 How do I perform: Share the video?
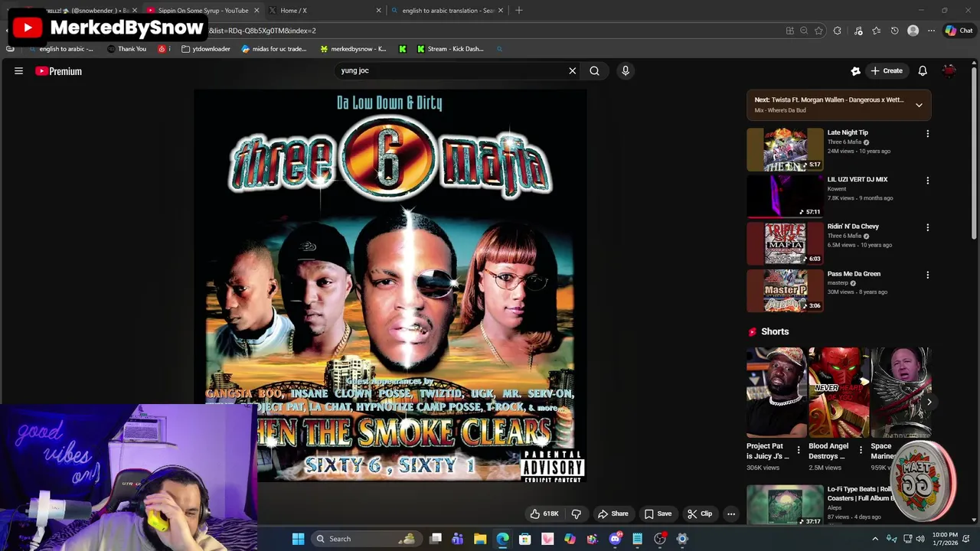point(613,514)
